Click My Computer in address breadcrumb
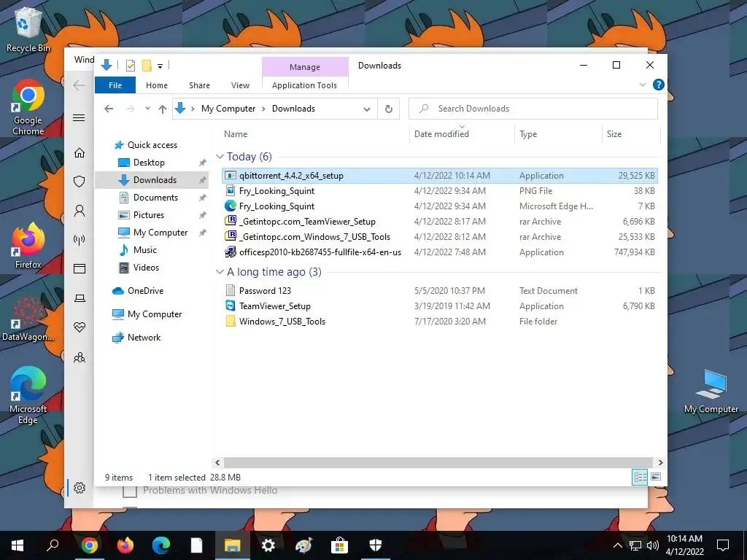 (228, 109)
